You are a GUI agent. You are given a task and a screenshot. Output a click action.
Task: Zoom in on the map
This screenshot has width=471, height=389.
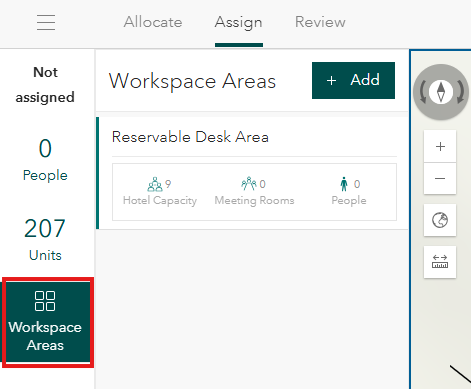click(x=440, y=146)
